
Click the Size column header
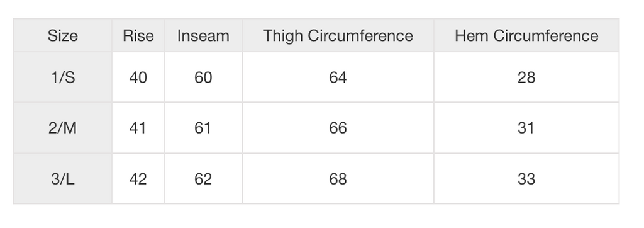pos(63,36)
